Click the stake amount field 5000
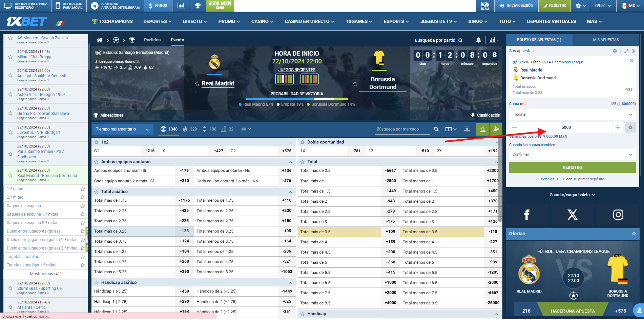The image size is (644, 319). (566, 127)
